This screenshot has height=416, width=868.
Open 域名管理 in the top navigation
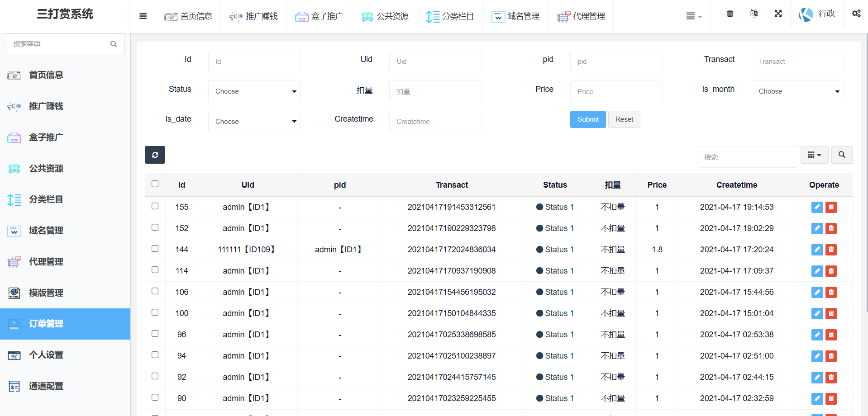pyautogui.click(x=515, y=16)
